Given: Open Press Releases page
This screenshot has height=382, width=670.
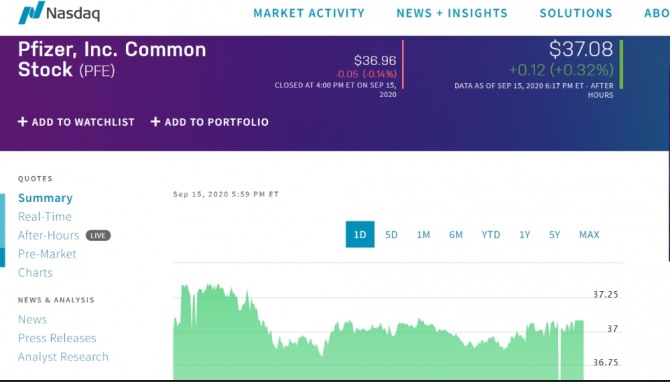Looking at the screenshot, I should click(57, 338).
